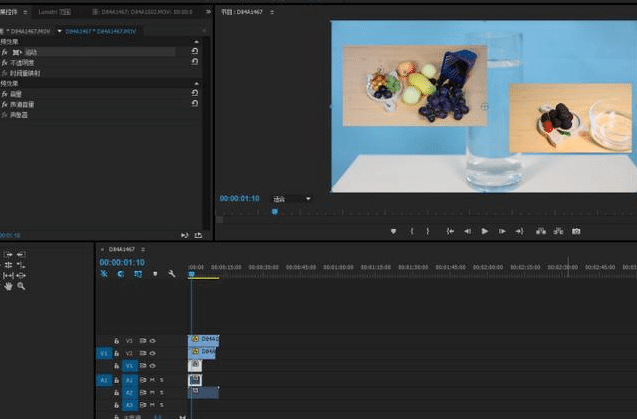The image size is (637, 419).
Task: Open timeline wrench display settings
Action: [x=172, y=274]
